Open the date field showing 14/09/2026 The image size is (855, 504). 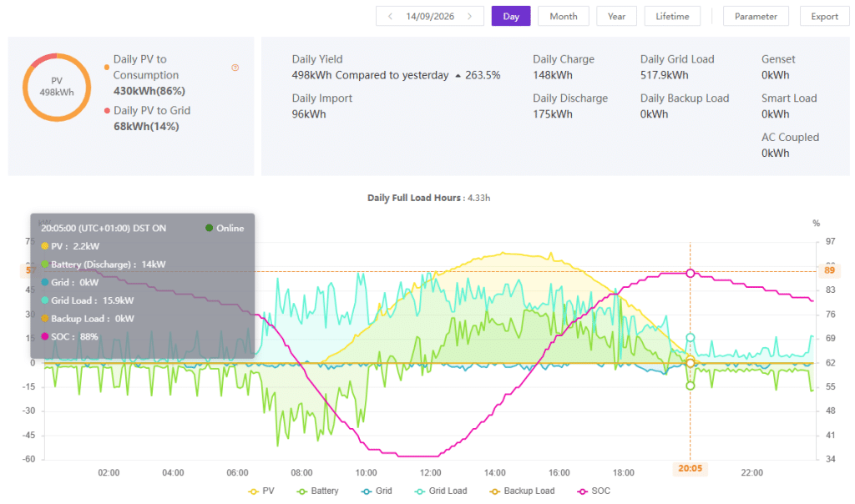(430, 17)
